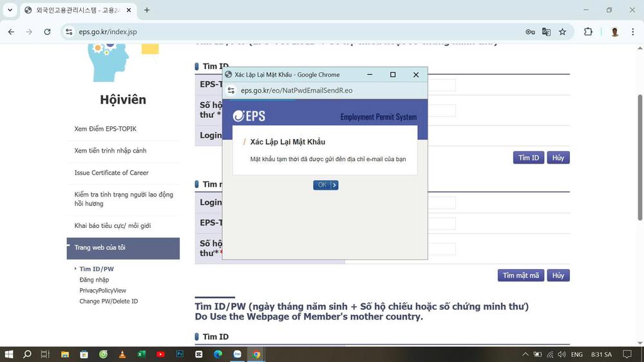Image resolution: width=644 pixels, height=362 pixels.
Task: Open Excel from the taskbar
Action: pos(141,354)
